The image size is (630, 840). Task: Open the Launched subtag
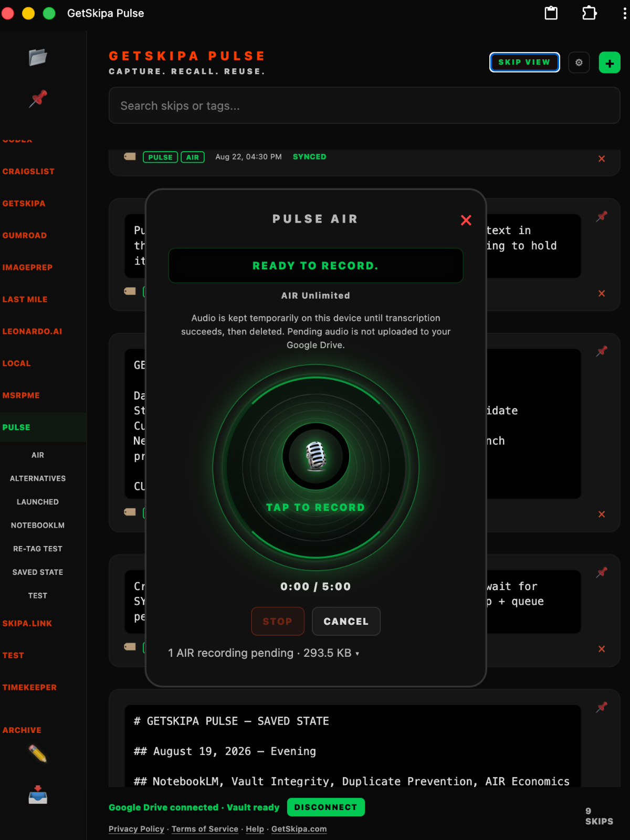tap(38, 502)
